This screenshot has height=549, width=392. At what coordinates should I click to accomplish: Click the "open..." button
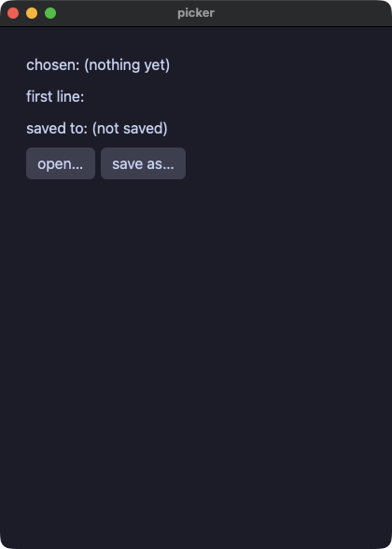(61, 163)
